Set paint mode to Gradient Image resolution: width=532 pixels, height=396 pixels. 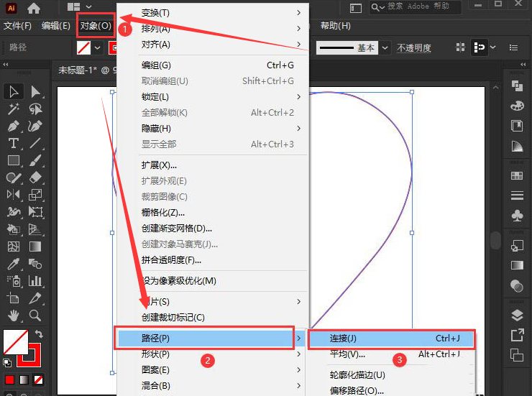pyautogui.click(x=24, y=379)
